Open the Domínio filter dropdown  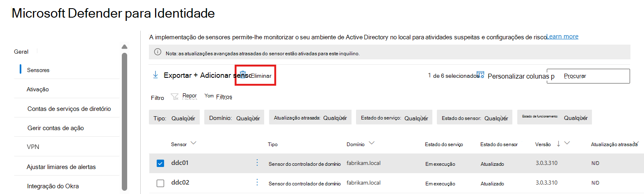pyautogui.click(x=235, y=117)
